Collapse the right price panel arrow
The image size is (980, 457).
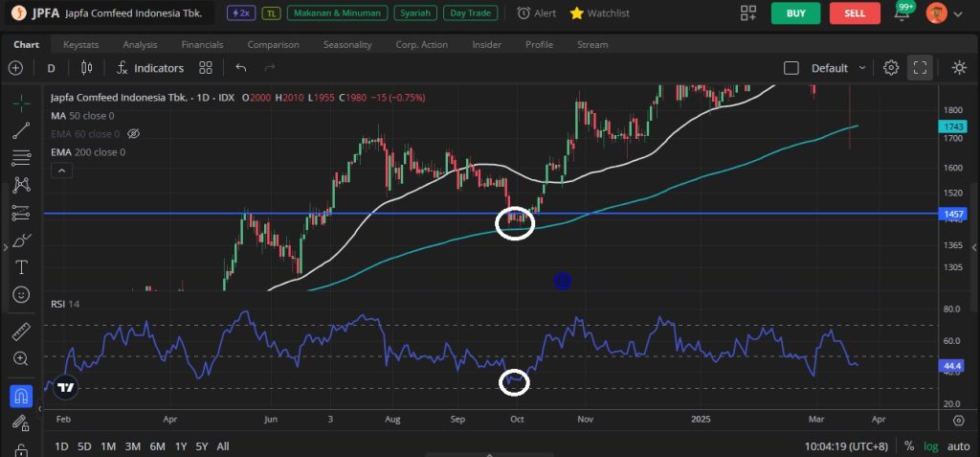pyautogui.click(x=973, y=248)
